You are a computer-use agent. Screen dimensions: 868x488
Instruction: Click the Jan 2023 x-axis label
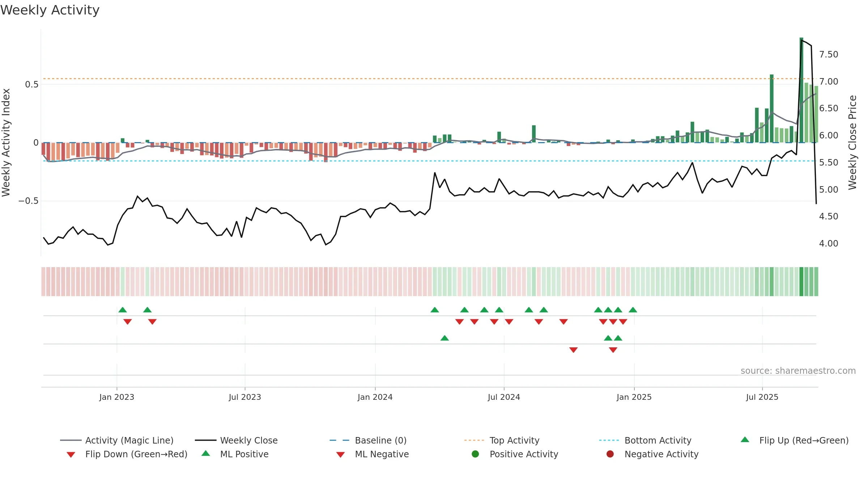[x=117, y=397]
